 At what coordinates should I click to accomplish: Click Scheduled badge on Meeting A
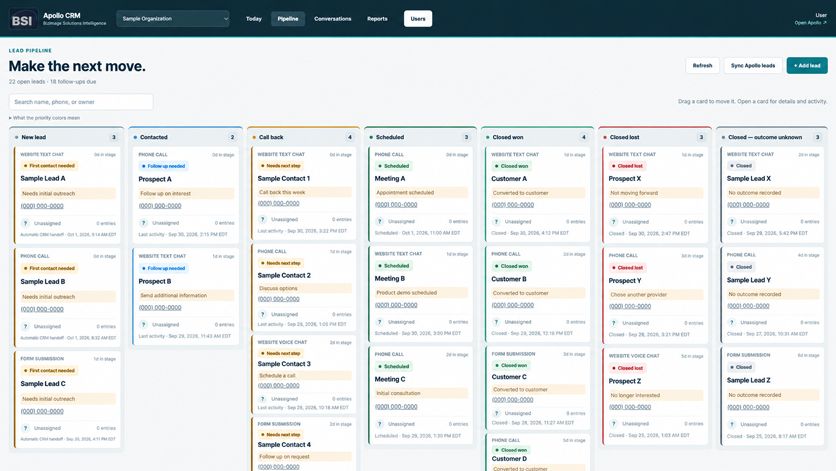(393, 166)
